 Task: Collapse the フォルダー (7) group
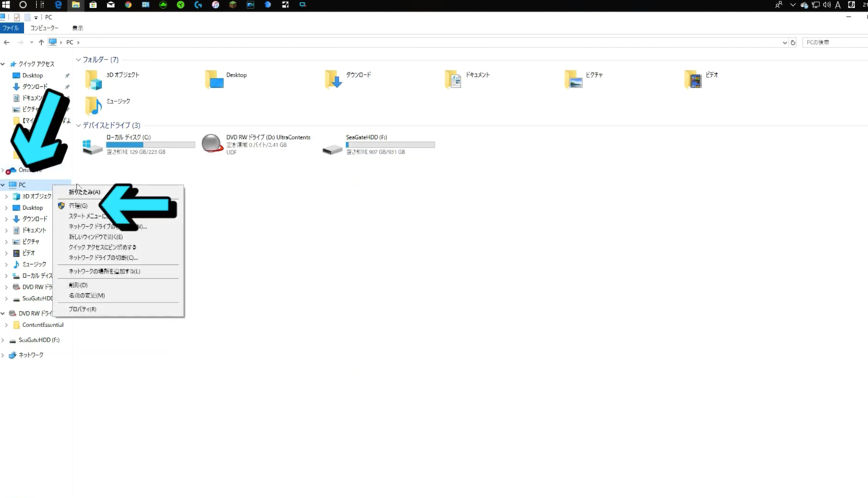click(x=78, y=59)
